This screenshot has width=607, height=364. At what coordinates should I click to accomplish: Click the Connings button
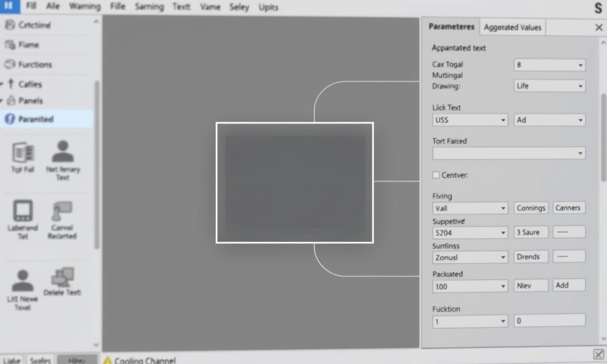531,208
